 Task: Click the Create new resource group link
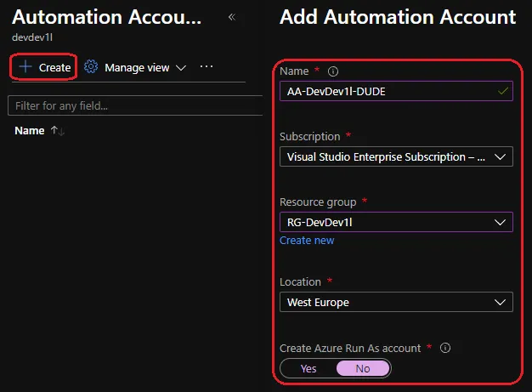coord(307,241)
